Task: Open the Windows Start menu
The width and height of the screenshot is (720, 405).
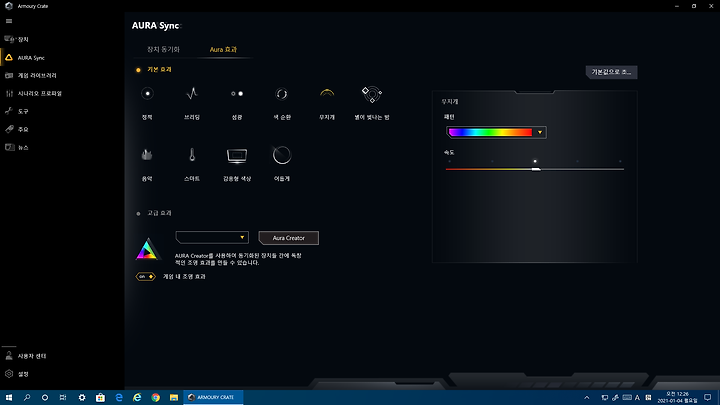Action: click(x=9, y=397)
